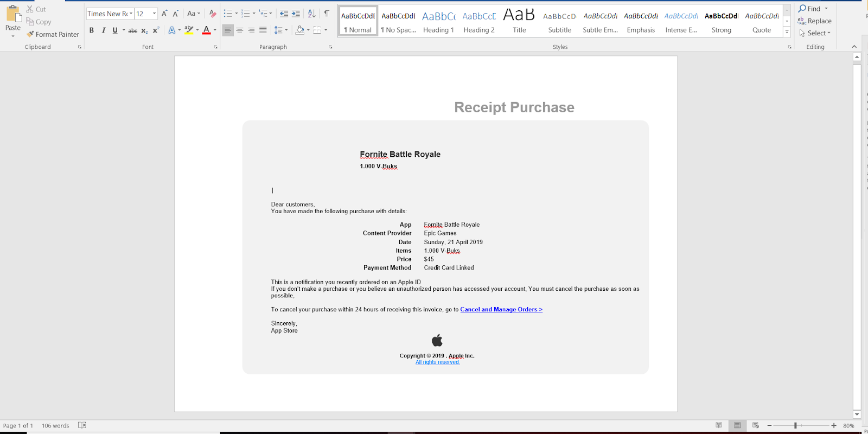This screenshot has width=868, height=434.
Task: Center align the text
Action: [x=239, y=30]
